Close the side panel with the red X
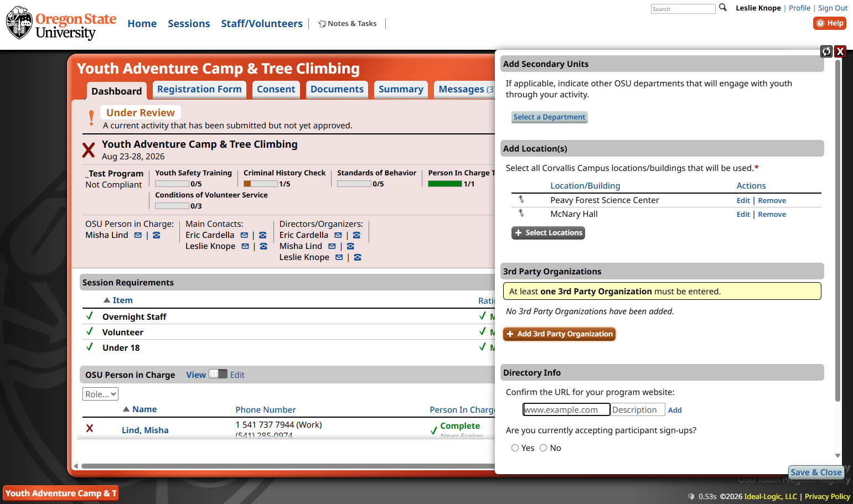This screenshot has height=504, width=853. pyautogui.click(x=840, y=51)
